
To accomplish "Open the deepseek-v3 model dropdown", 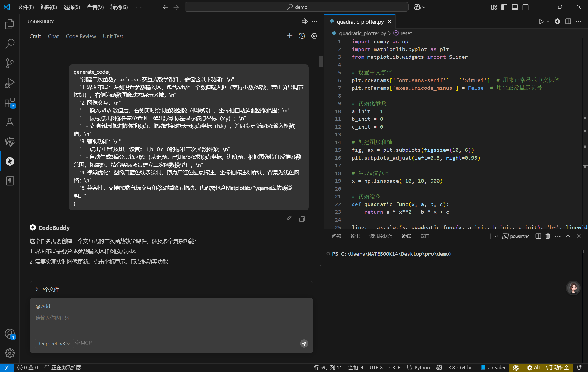I will pyautogui.click(x=54, y=343).
